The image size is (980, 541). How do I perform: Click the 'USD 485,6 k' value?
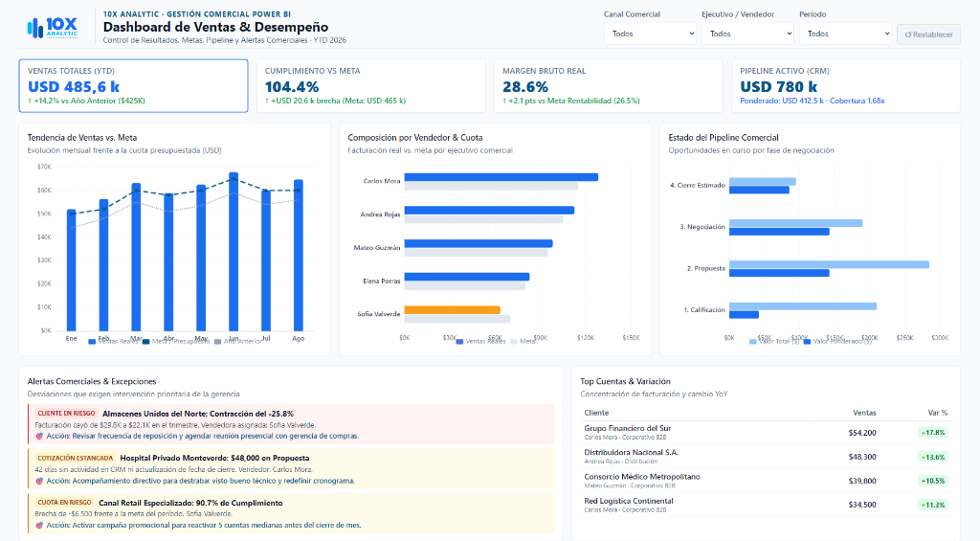click(x=74, y=87)
